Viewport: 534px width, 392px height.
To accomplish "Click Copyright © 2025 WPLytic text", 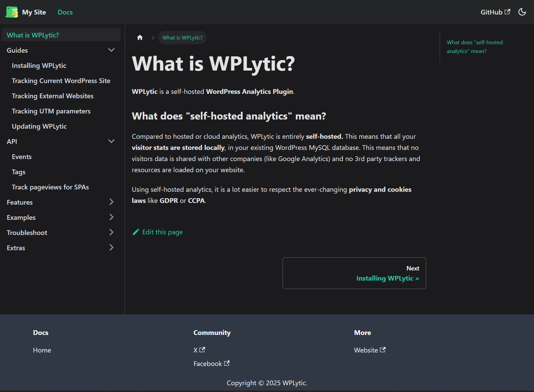I will pyautogui.click(x=267, y=383).
